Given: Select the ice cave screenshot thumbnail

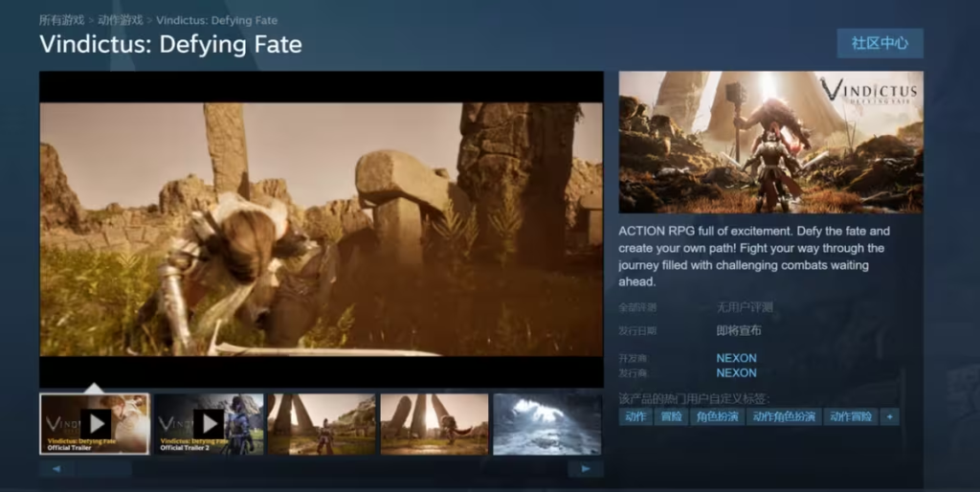Looking at the screenshot, I should point(546,424).
